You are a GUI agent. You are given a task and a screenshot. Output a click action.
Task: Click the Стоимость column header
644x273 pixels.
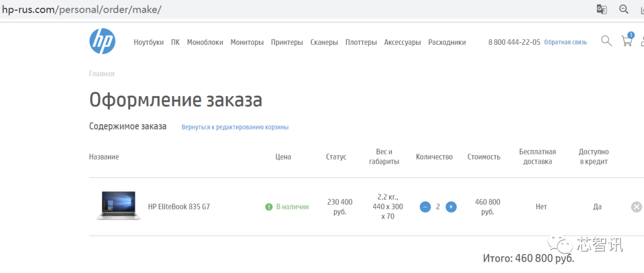(x=484, y=157)
